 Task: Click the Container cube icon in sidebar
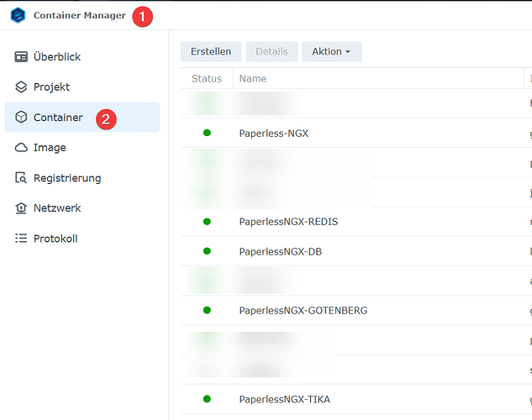[x=22, y=118]
